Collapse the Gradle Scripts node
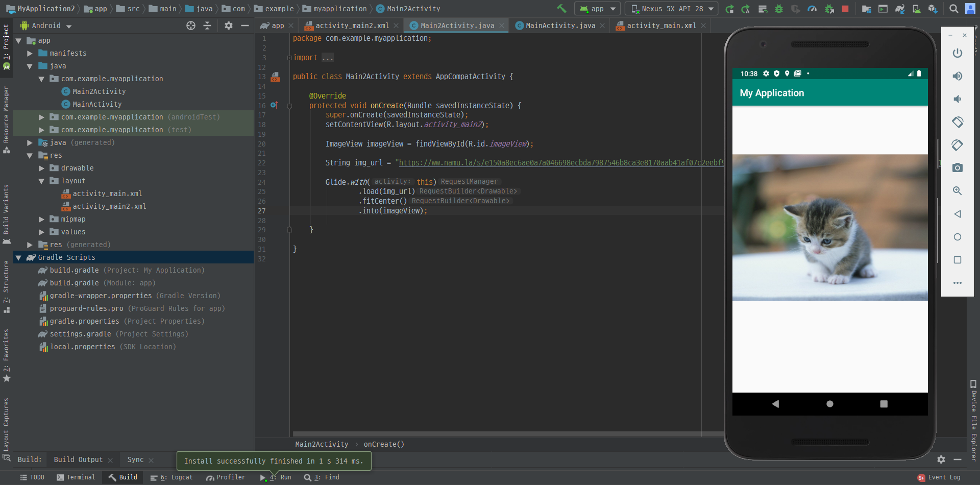This screenshot has height=485, width=980. [19, 257]
